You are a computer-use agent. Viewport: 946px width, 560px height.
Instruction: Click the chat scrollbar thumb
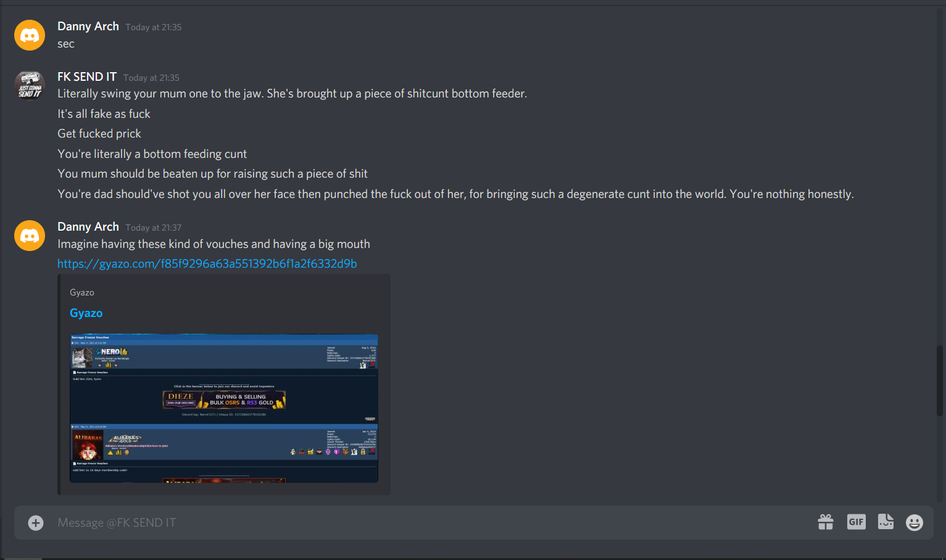[940, 381]
